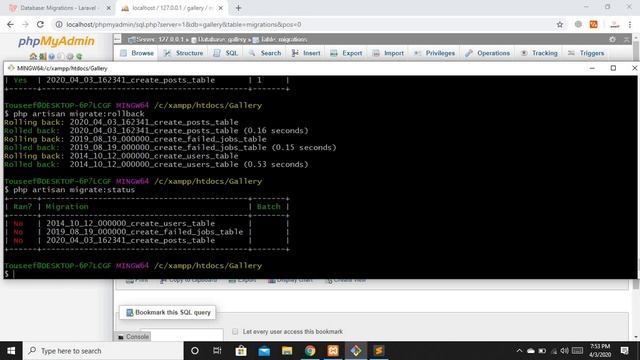The width and height of the screenshot is (640, 360).
Task: Collapse the phpMyAdmin navigation panel
Action: pos(118,39)
